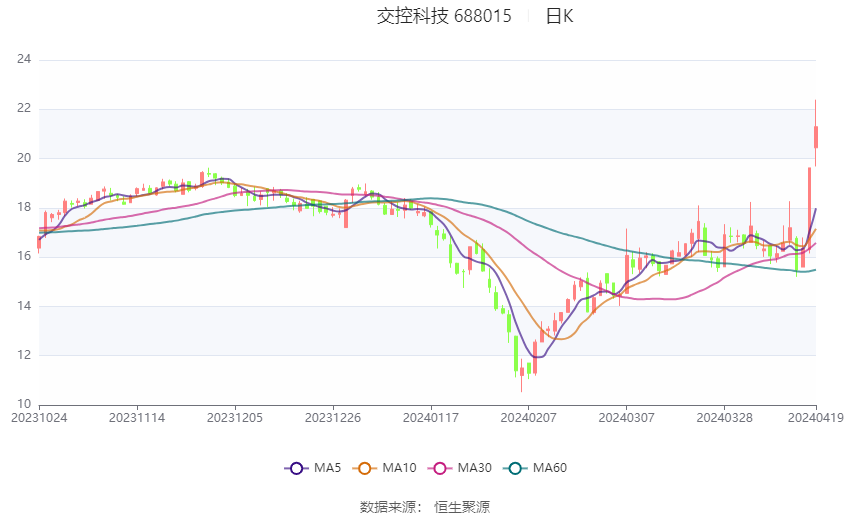The image size is (850, 517).
Task: Click the 日K chart type label
Action: tap(559, 16)
